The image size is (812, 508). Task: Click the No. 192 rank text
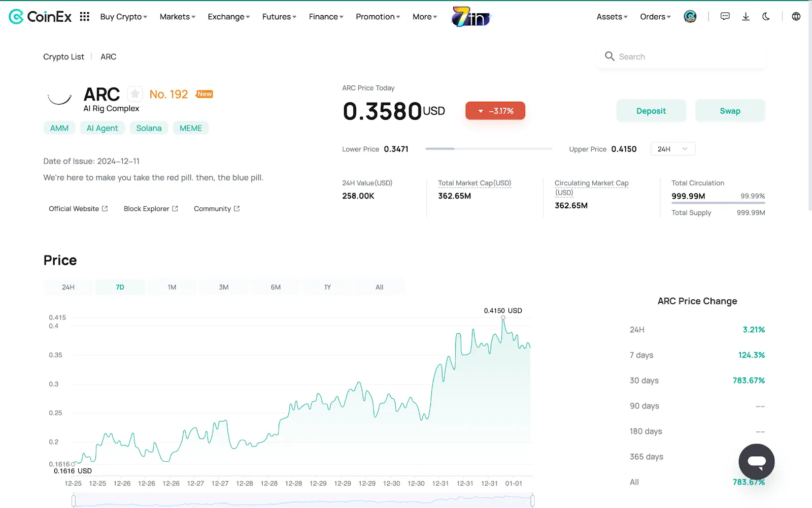(168, 94)
